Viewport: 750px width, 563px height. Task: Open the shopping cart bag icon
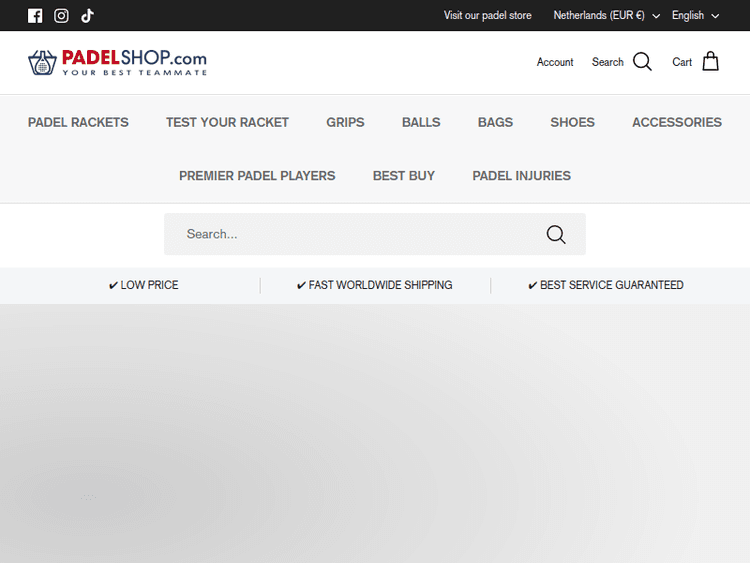tap(710, 62)
